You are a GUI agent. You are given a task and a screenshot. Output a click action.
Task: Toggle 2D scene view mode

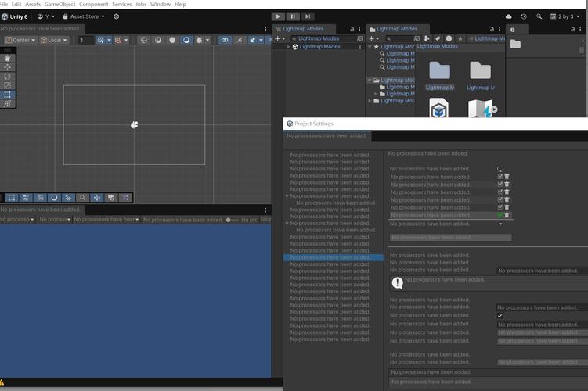[225, 40]
